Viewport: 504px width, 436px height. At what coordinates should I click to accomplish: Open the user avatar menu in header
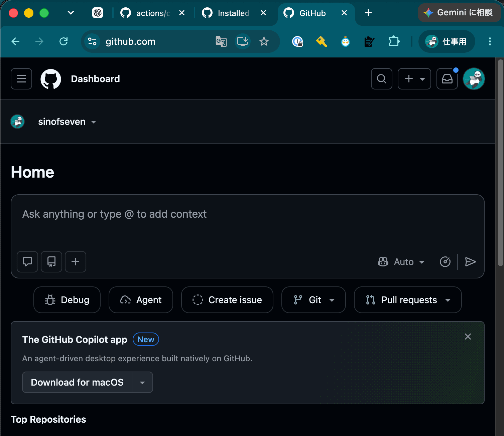pos(474,79)
